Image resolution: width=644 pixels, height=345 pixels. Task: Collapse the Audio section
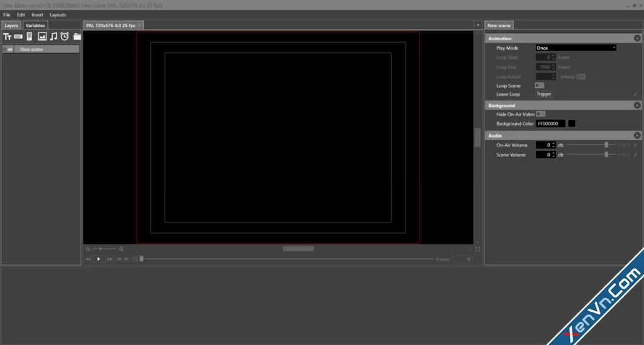[x=637, y=135]
